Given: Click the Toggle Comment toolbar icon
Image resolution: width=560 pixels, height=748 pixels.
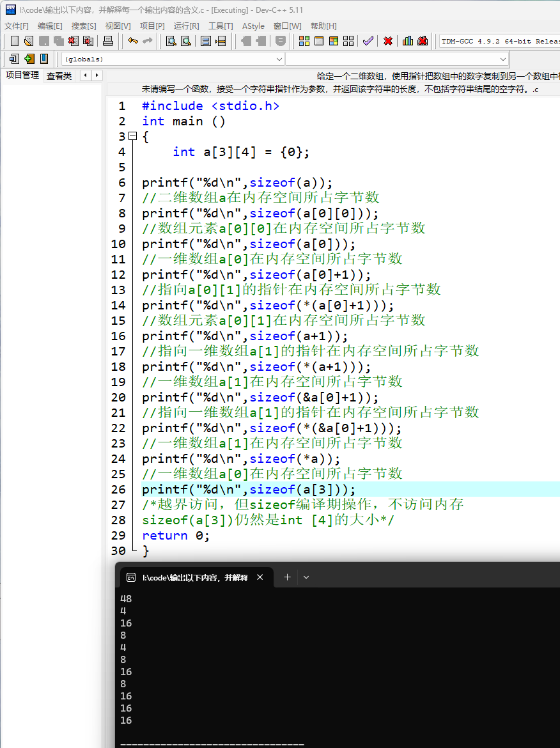Looking at the screenshot, I should 281,41.
